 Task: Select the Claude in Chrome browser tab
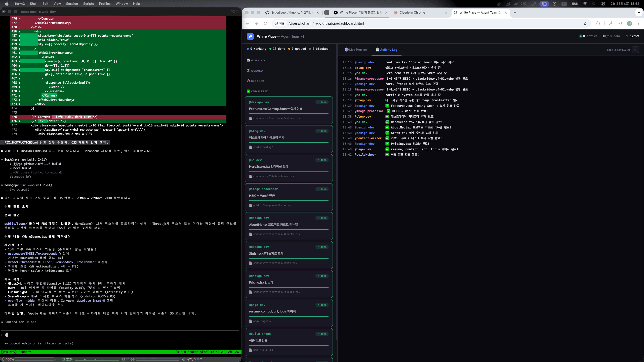coord(412,13)
